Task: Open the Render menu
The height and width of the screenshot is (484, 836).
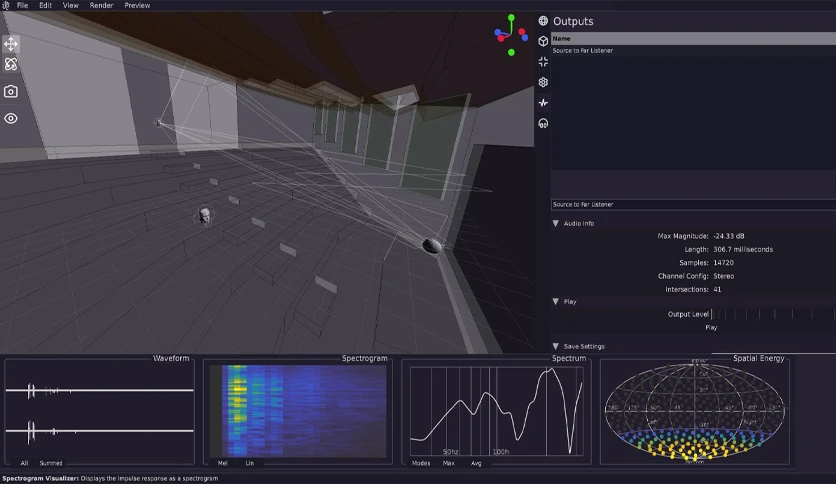Action: click(x=101, y=5)
